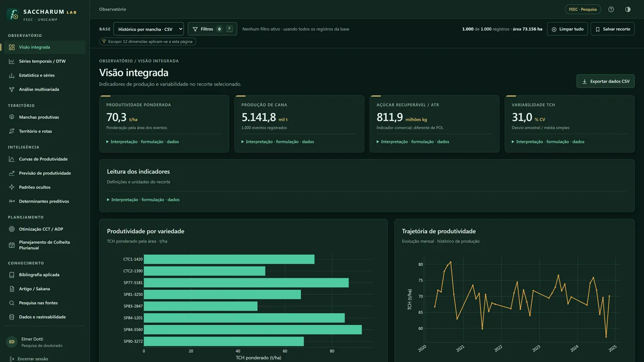Click the Curvas de Produtividade icon
The image size is (644, 362).
pyautogui.click(x=11, y=159)
